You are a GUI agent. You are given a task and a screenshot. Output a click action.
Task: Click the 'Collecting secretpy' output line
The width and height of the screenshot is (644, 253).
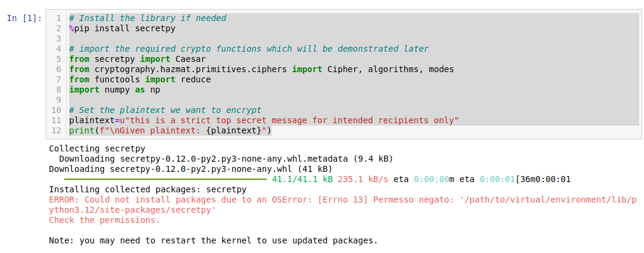point(97,148)
